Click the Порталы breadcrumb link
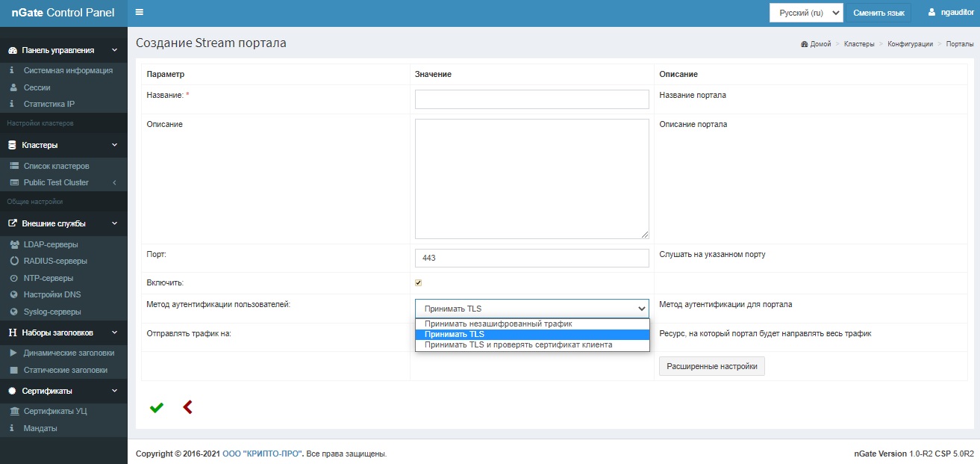 (960, 44)
